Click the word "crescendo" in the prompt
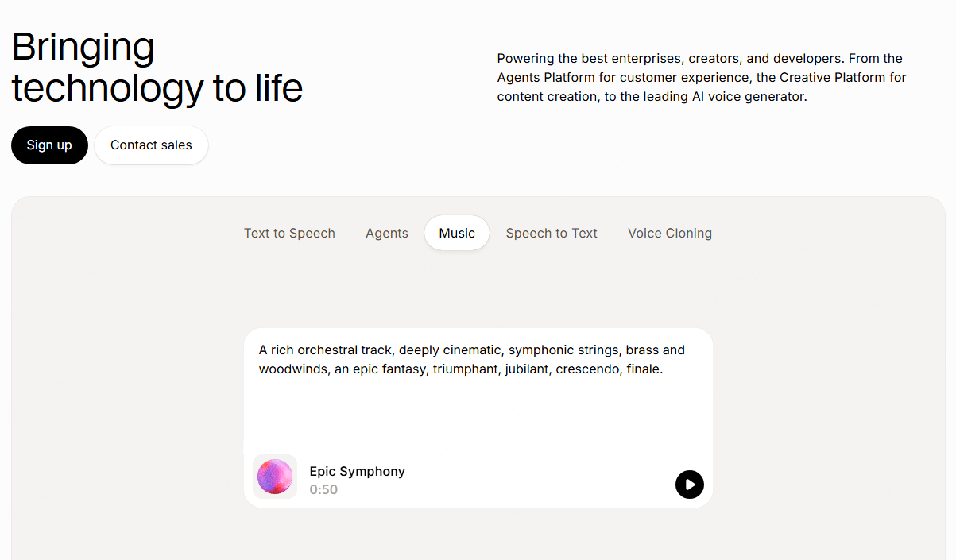Viewport: 956px width, 560px height. coord(587,369)
